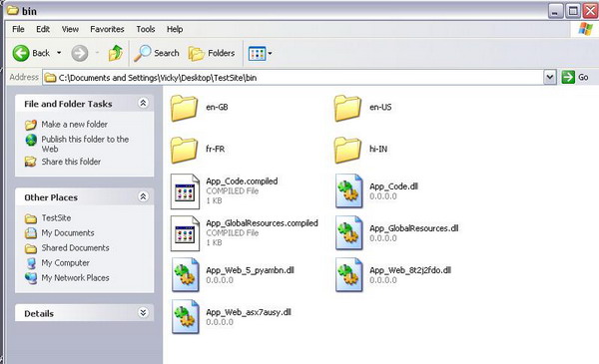Select App_Code.dll file icon
599x364 pixels.
click(348, 191)
